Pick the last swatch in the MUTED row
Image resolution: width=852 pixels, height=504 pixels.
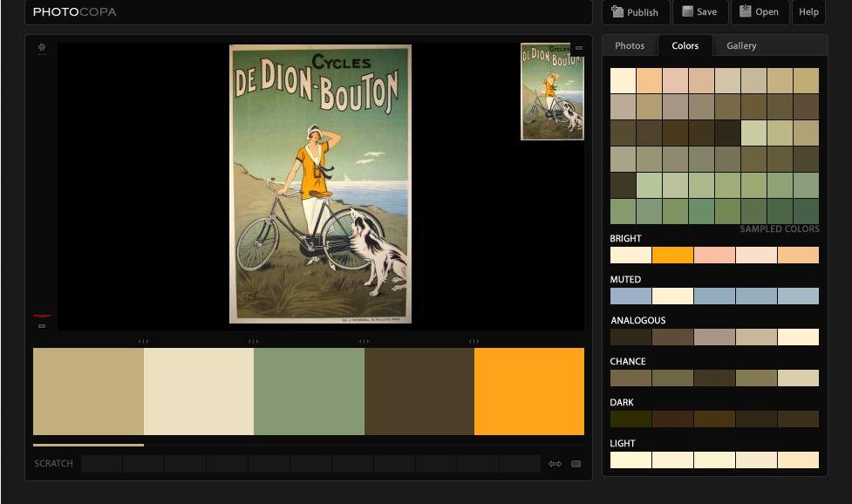click(x=798, y=296)
